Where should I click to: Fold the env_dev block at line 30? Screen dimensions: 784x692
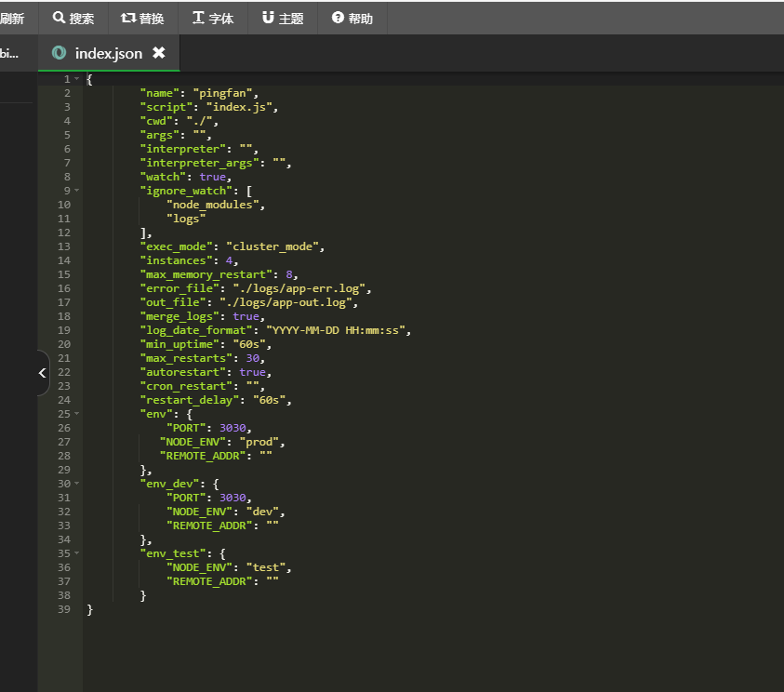coord(76,484)
